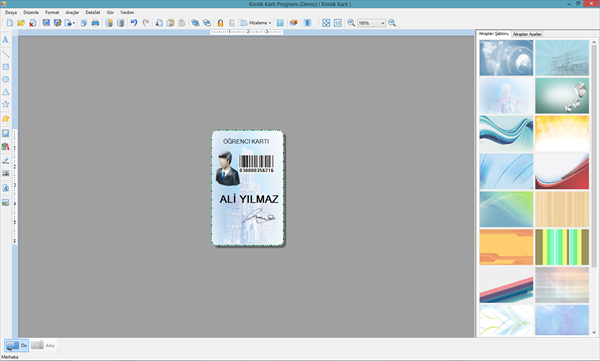Click the fit-to-screen icon

tap(326, 23)
